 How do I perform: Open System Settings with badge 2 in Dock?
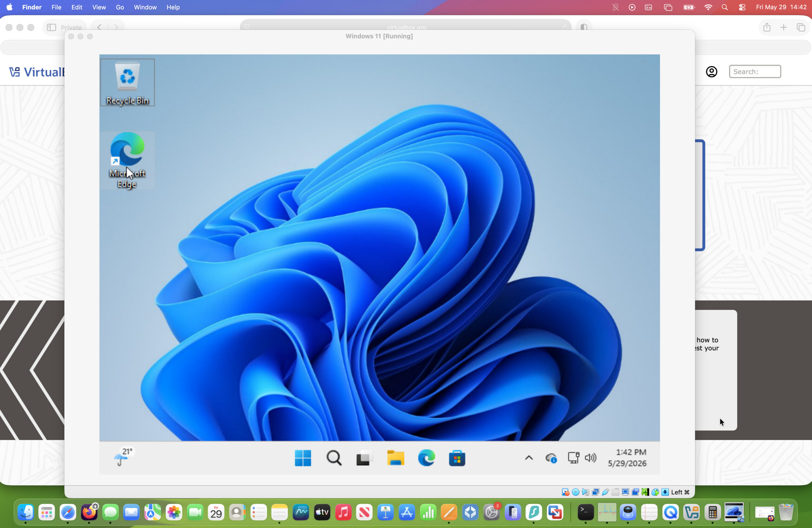click(492, 512)
